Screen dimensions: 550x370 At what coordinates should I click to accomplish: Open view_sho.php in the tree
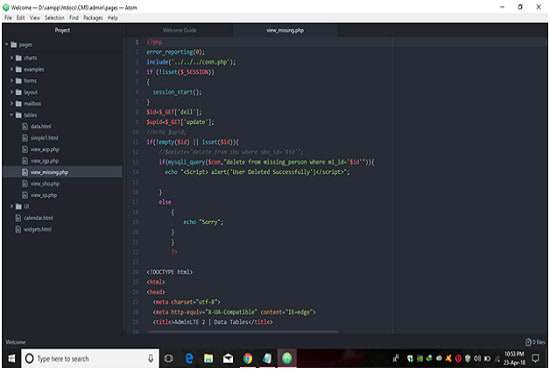pos(45,184)
